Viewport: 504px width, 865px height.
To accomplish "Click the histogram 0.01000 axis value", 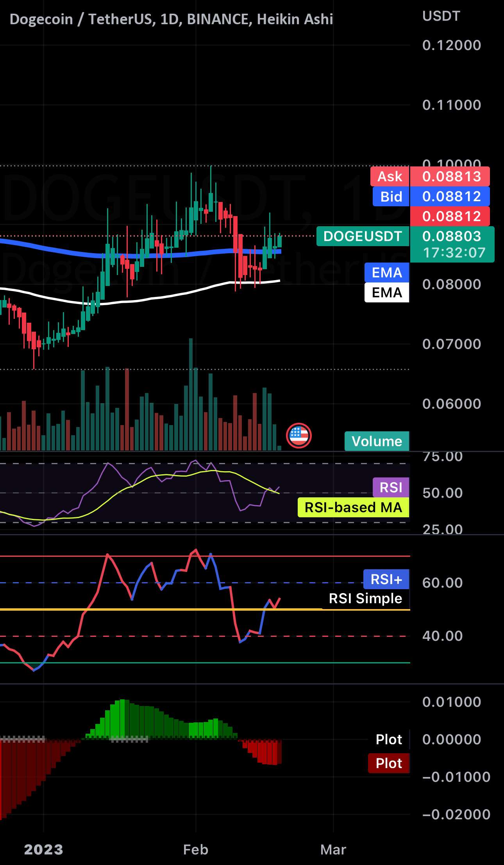I will click(452, 702).
